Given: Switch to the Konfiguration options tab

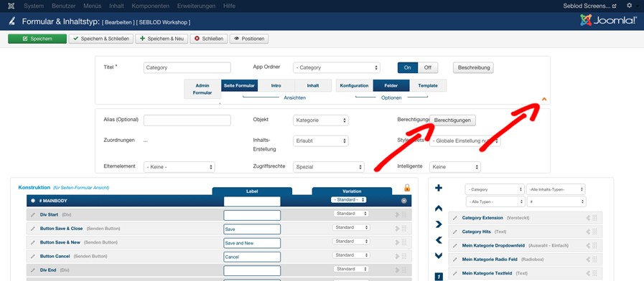Looking at the screenshot, I should pos(355,86).
